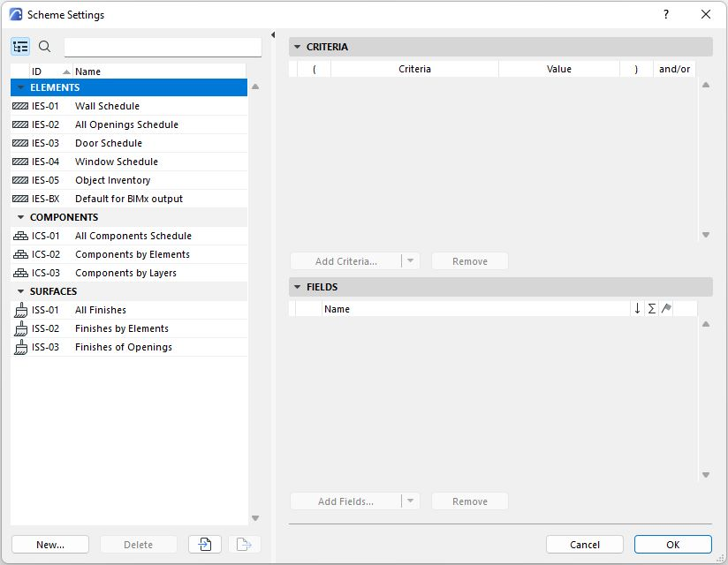The height and width of the screenshot is (565, 728).
Task: Click the search magnifier icon
Action: click(x=44, y=47)
